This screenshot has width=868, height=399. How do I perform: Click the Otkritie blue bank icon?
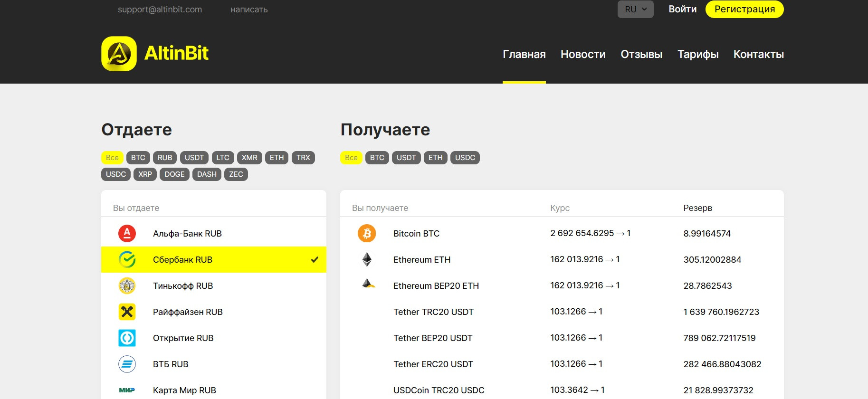[127, 338]
